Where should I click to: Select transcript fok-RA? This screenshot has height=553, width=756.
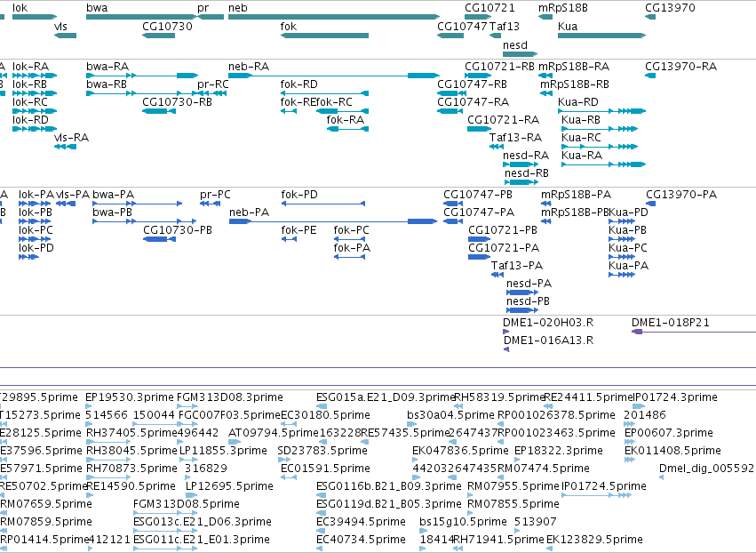pos(346,119)
